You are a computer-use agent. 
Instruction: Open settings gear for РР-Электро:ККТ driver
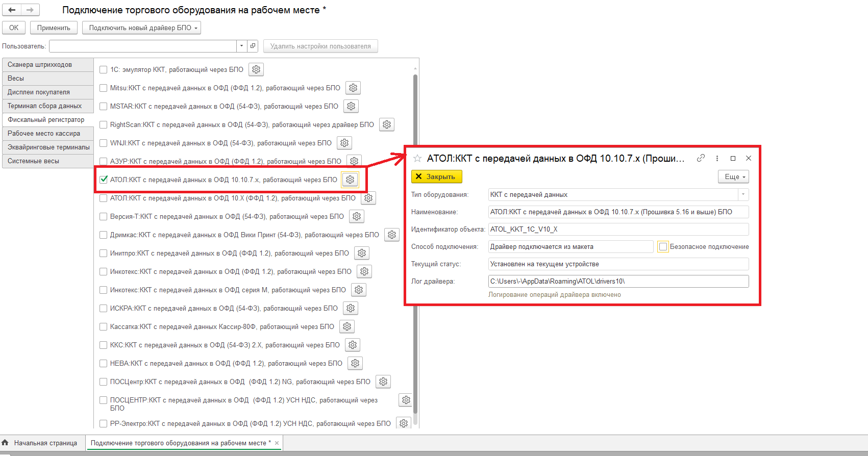404,423
